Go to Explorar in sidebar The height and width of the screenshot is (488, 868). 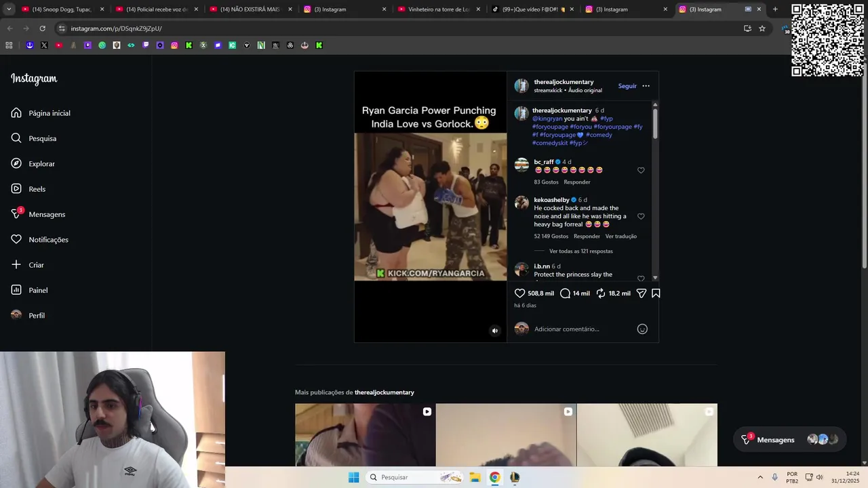33,164
